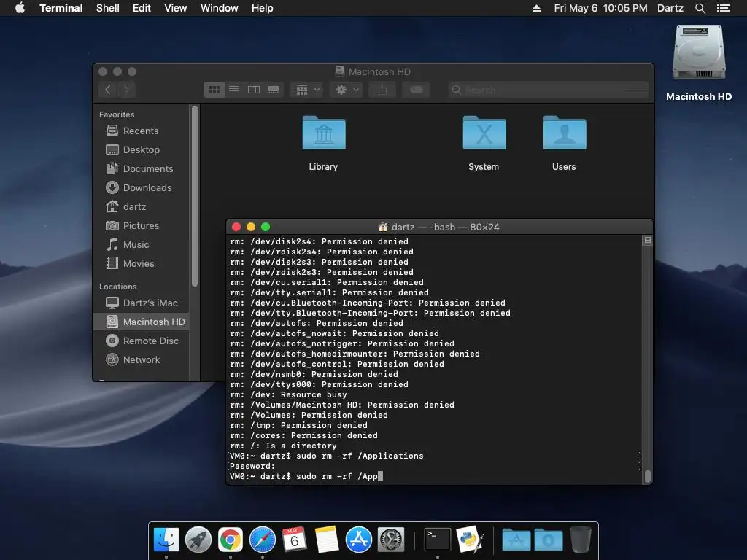Open the View menu
The width and height of the screenshot is (747, 560).
175,8
